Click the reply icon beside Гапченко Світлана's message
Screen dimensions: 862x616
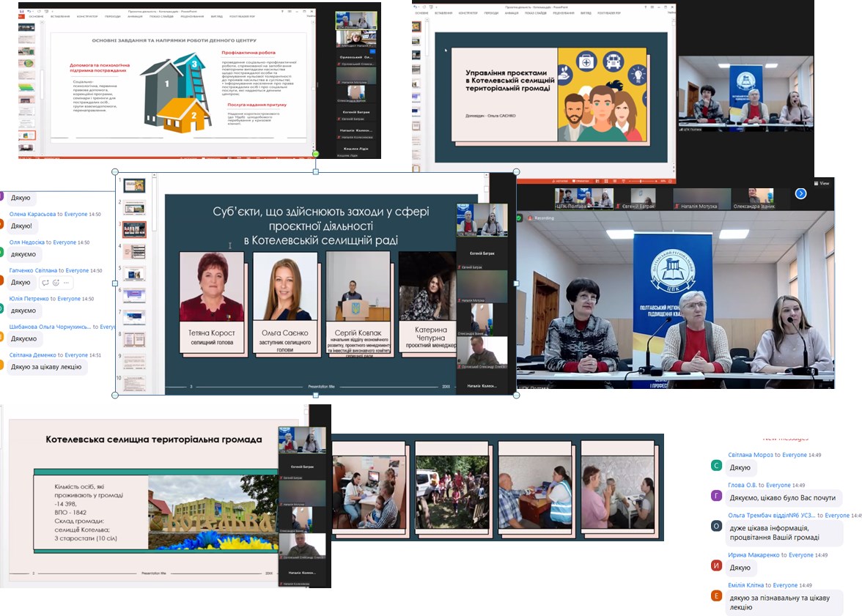[x=45, y=283]
